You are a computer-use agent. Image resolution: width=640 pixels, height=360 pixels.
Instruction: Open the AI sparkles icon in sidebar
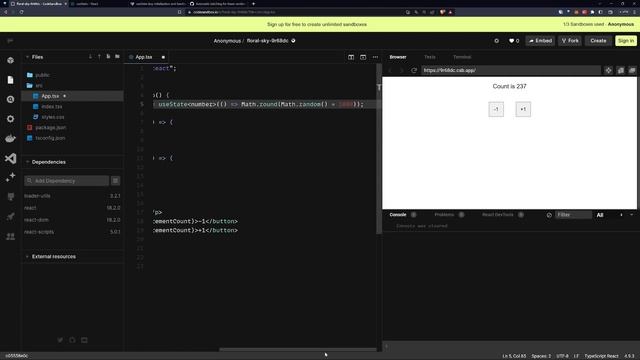[11, 177]
